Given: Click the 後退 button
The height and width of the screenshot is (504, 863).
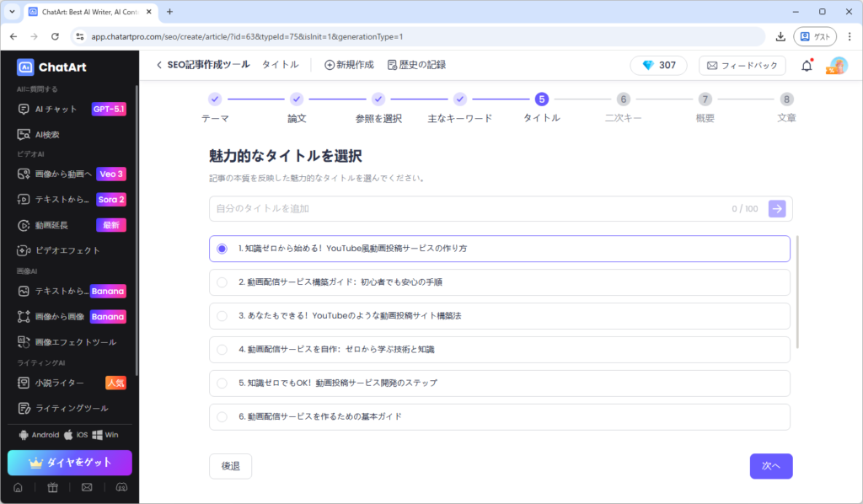Looking at the screenshot, I should coord(230,466).
